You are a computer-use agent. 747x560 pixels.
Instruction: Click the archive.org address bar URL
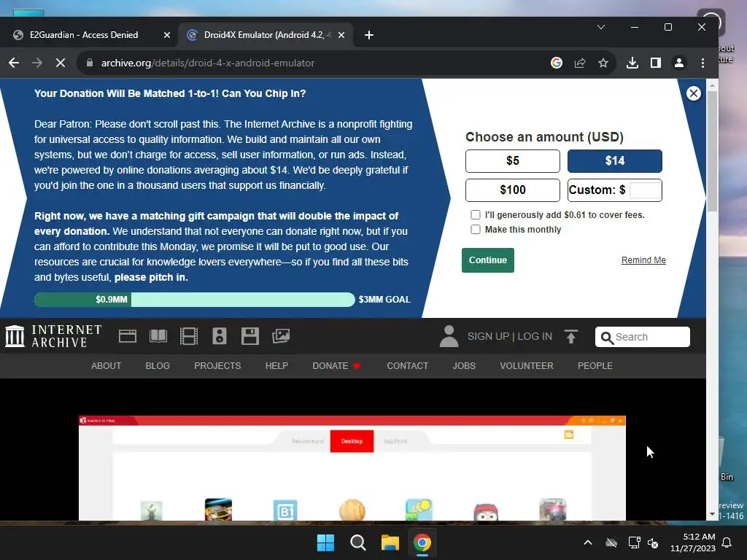[x=208, y=63]
